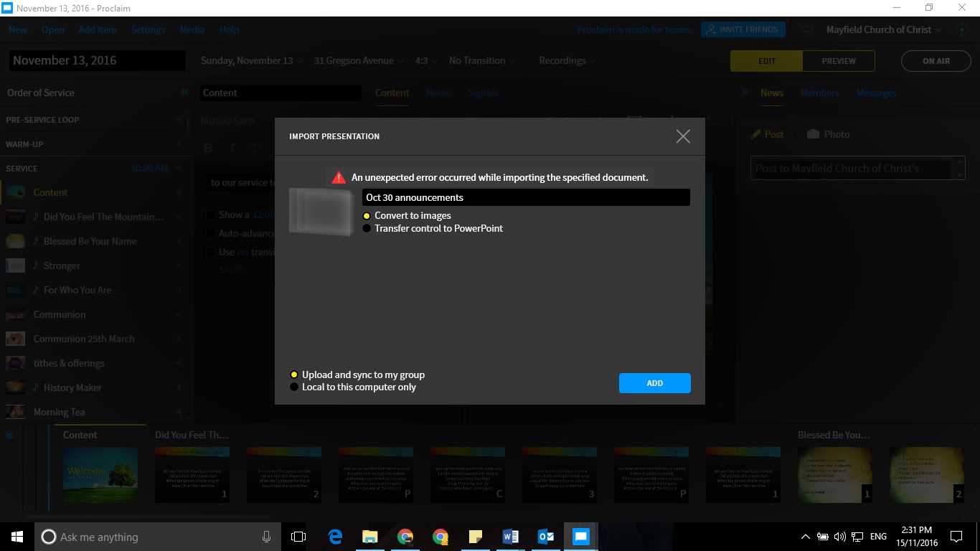Select the Welcome content slide thumbnail
This screenshot has height=551, width=980.
100,474
